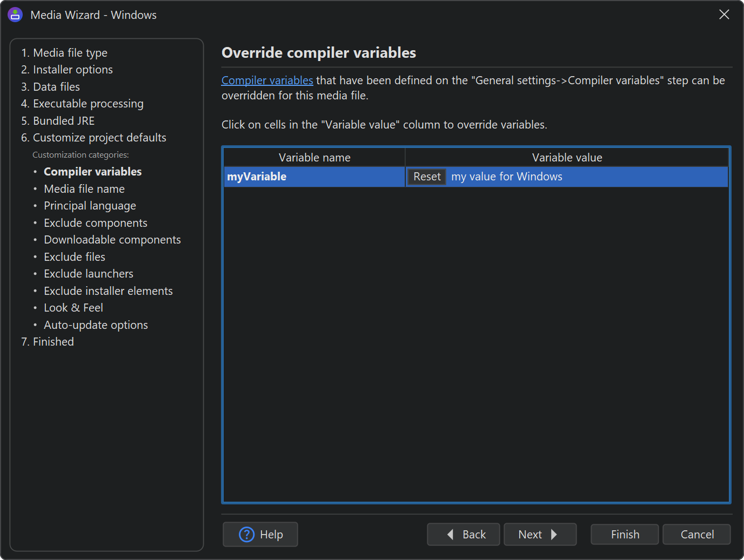The width and height of the screenshot is (744, 560).
Task: Click the Media Wizard app icon
Action: 15,15
